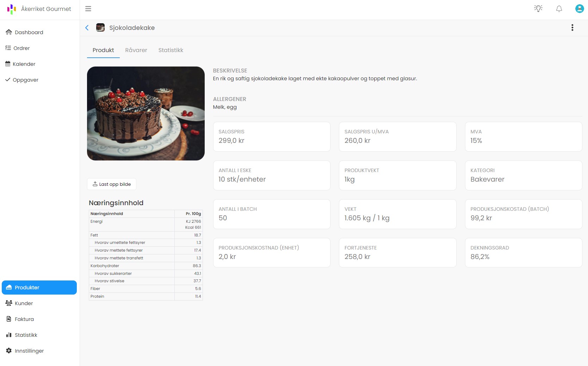Open the notifications bell
Screen dimensions: 588x366
pyautogui.click(x=559, y=9)
